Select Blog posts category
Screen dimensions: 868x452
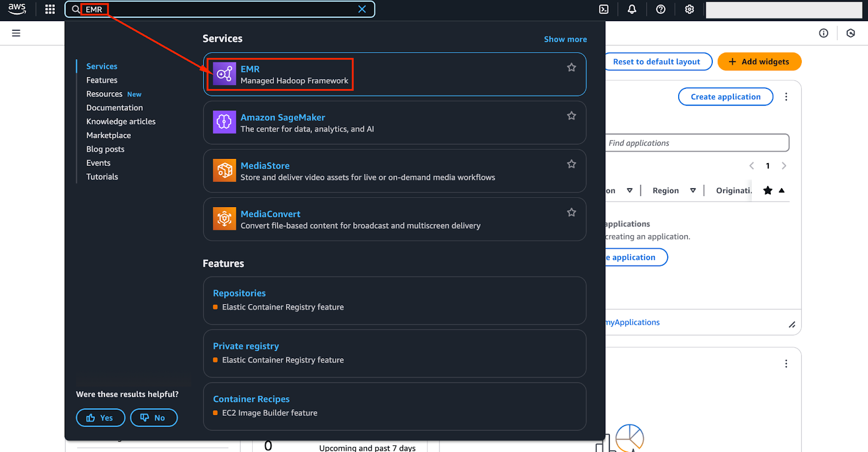pyautogui.click(x=105, y=149)
